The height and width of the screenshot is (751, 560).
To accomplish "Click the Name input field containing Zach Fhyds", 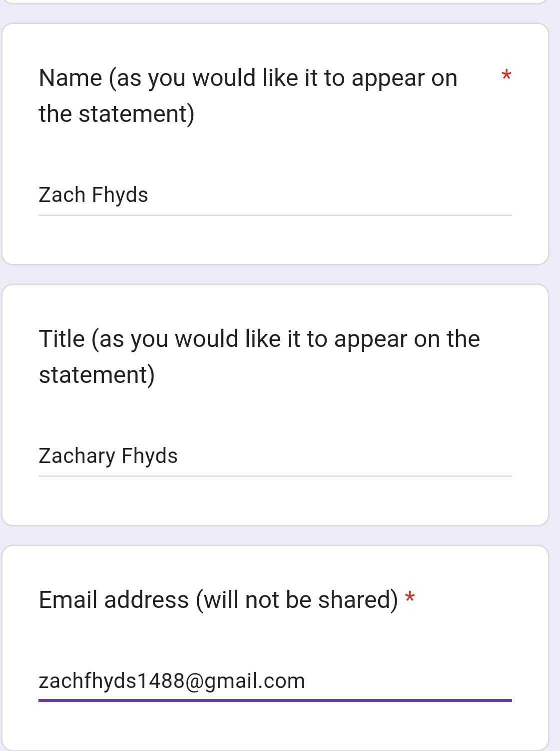I will click(275, 195).
